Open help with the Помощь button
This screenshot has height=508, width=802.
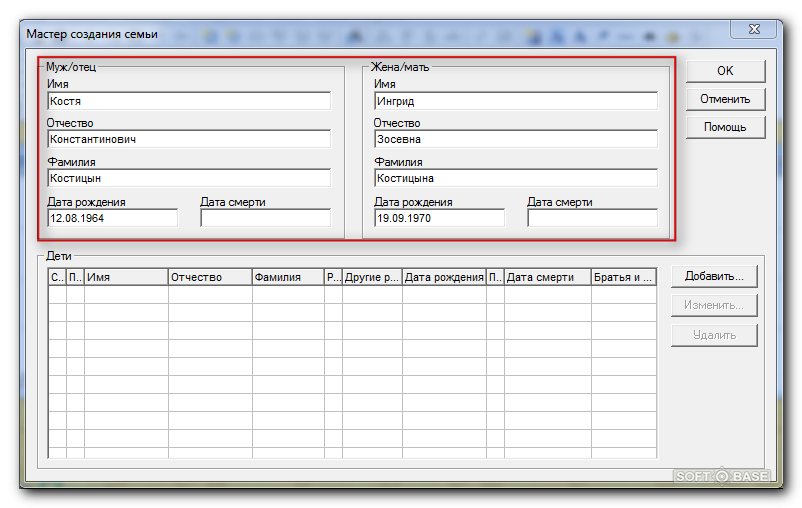click(x=725, y=128)
